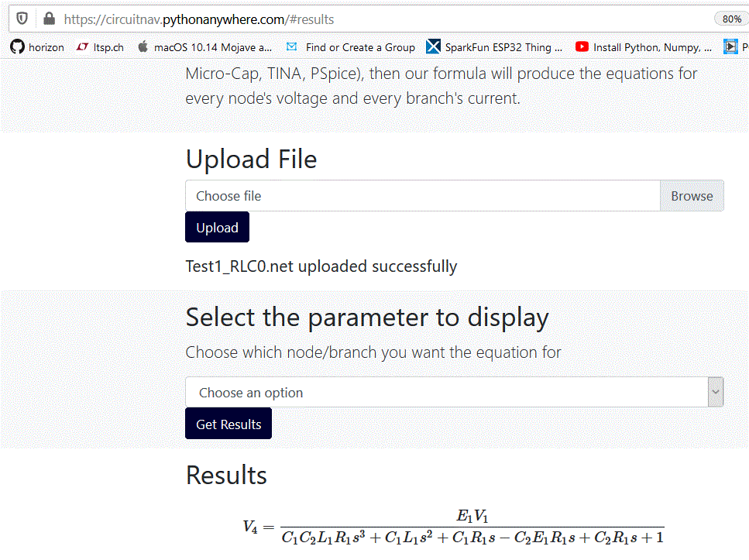This screenshot has width=749, height=560.
Task: Open the Choose an option dropdown
Action: (x=454, y=392)
